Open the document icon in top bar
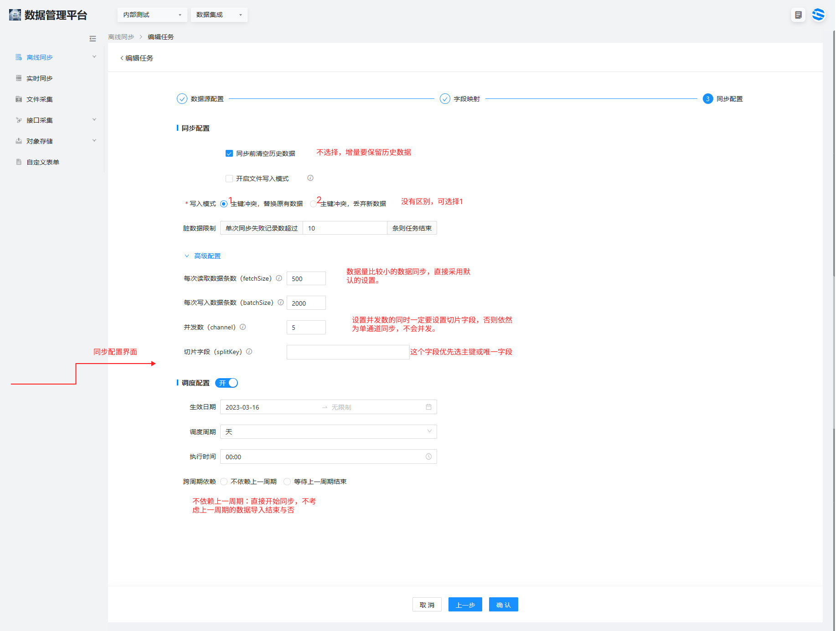Image resolution: width=840 pixels, height=631 pixels. 798,15
